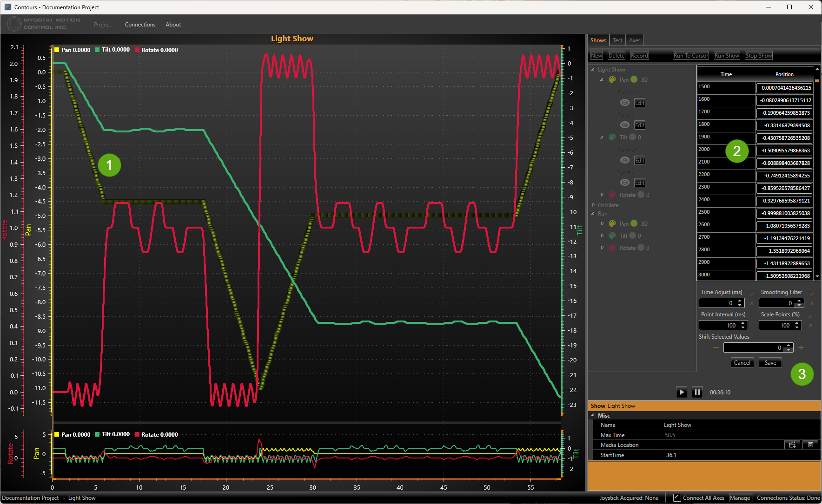
Task: Apply Scale Points with its checkmark icon
Action: [x=810, y=316]
